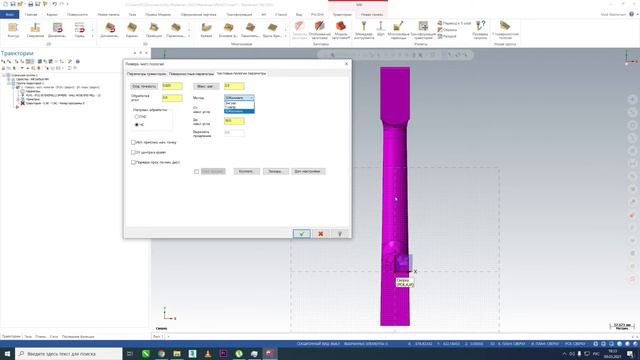Screen dimensions: 640x360
Task: Open the multiaxis linking icon
Action: pos(398,29)
